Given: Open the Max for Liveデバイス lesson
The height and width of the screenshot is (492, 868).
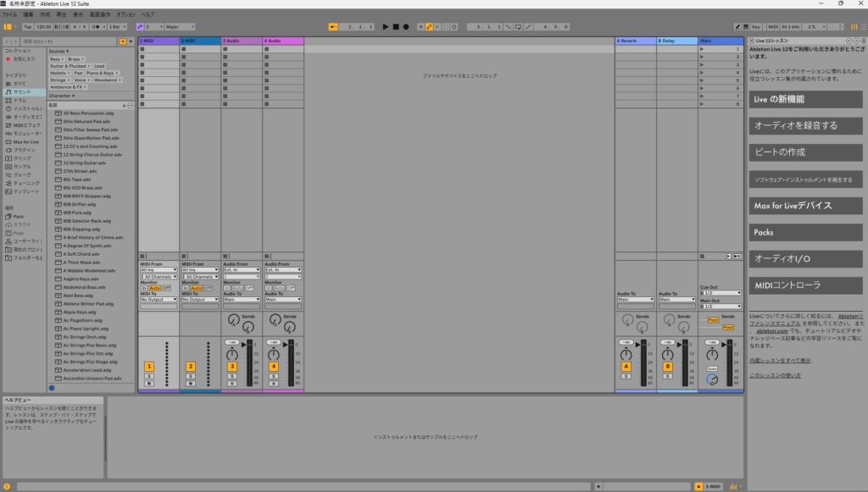Looking at the screenshot, I should pyautogui.click(x=805, y=206).
